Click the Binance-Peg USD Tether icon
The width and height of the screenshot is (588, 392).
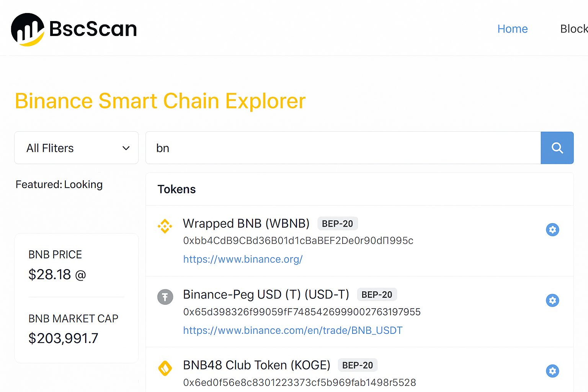(x=165, y=297)
